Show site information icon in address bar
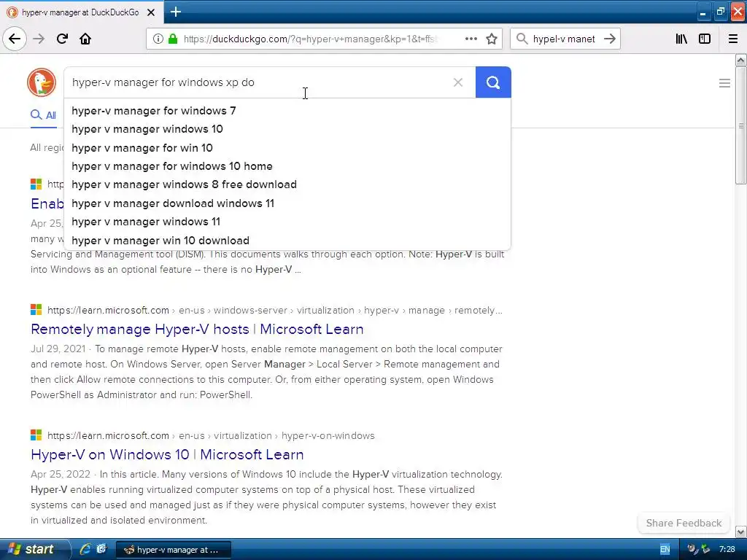 (158, 39)
